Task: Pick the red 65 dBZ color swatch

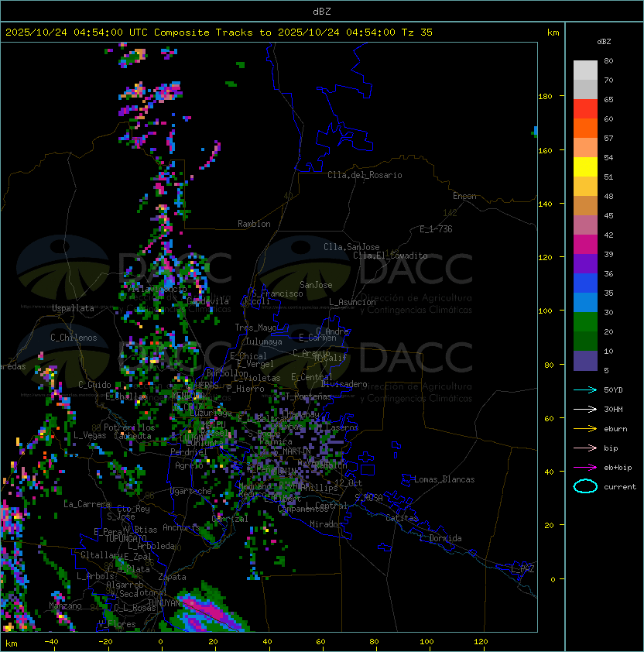Action: (585, 108)
